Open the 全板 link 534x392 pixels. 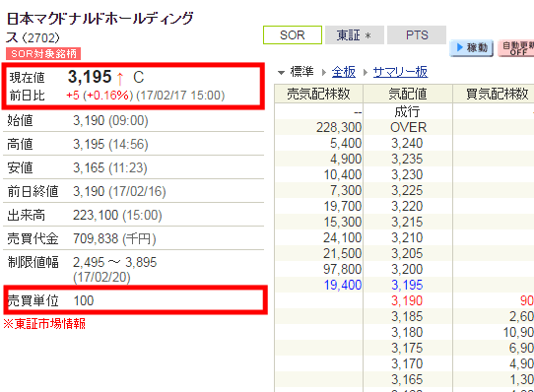pyautogui.click(x=343, y=72)
